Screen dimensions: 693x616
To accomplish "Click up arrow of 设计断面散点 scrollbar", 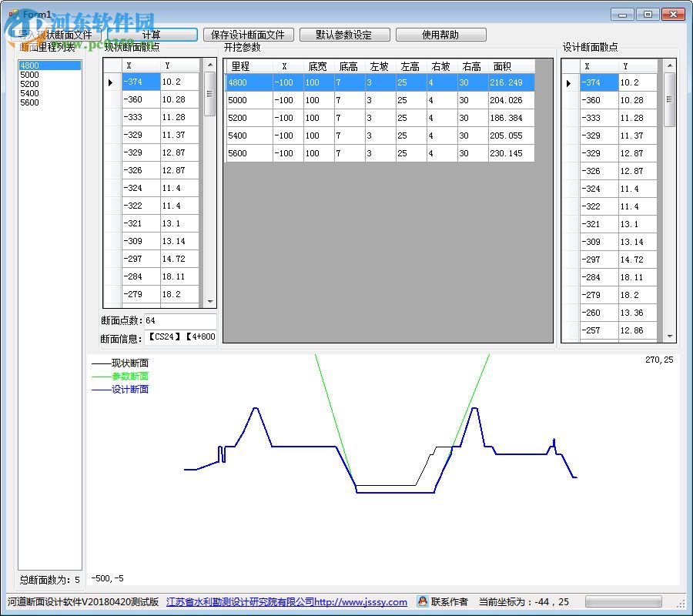I will [669, 66].
